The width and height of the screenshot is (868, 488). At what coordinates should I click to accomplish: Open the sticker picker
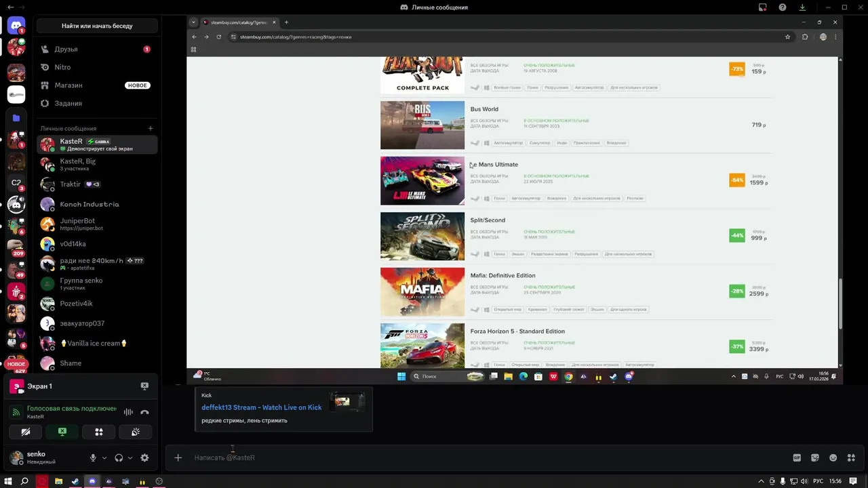pyautogui.click(x=815, y=457)
